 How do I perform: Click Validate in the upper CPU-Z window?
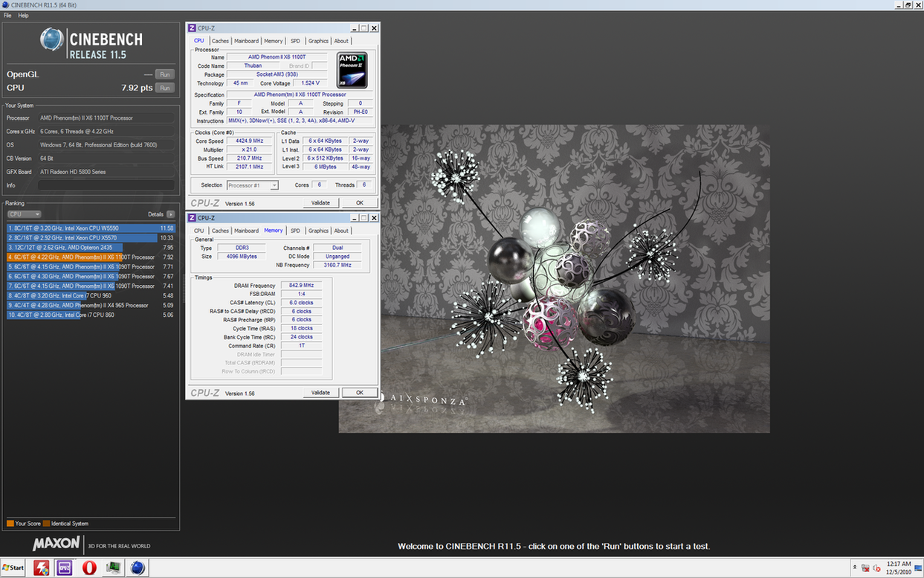(x=320, y=203)
